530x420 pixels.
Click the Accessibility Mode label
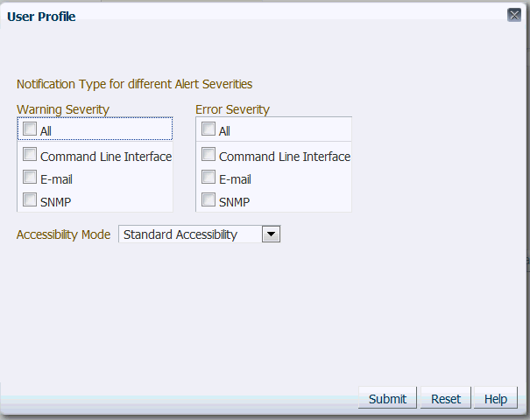(x=64, y=234)
